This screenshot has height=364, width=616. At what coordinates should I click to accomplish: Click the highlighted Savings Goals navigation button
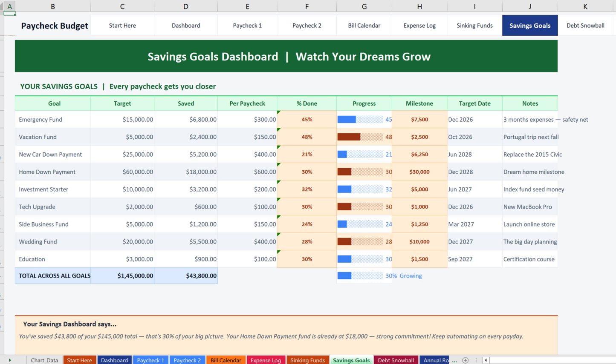[530, 26]
